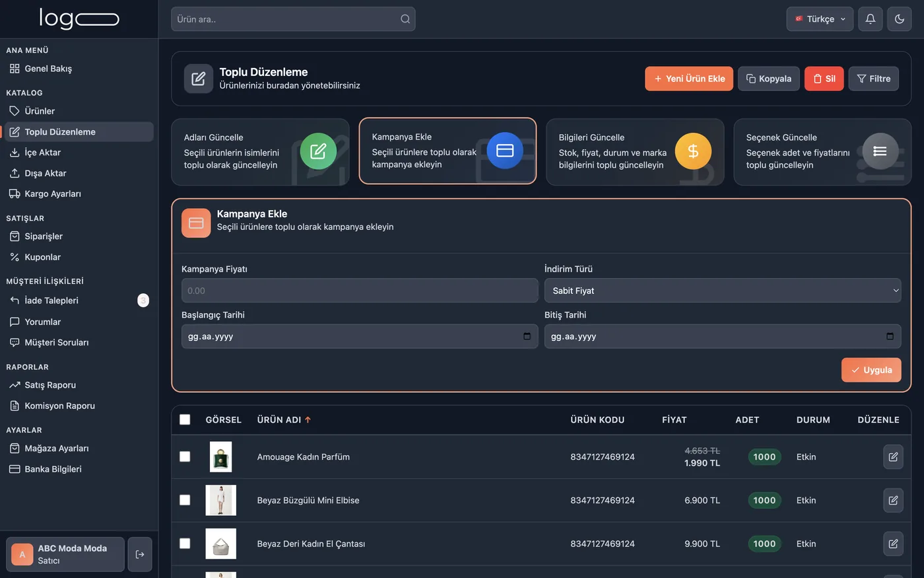Focus the Kampanya Fiyatı input field
Viewport: 924px width, 578px height.
360,291
